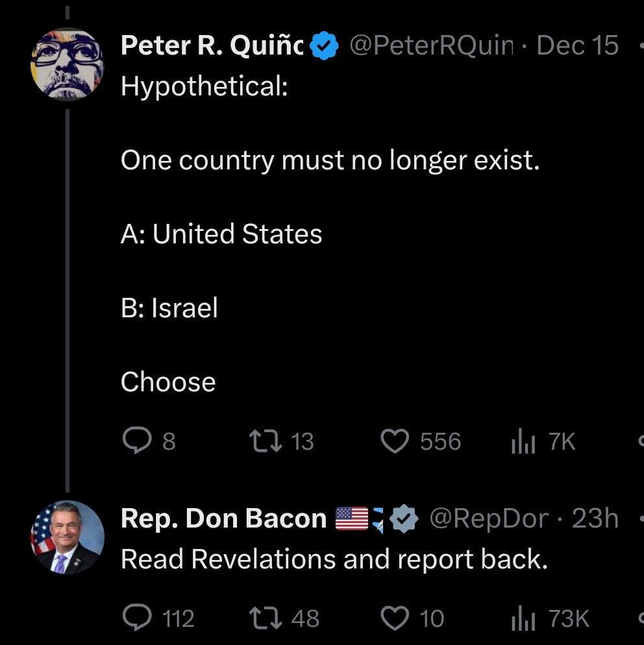Image resolution: width=644 pixels, height=645 pixels.
Task: View analytics icon showing 7K views
Action: (523, 441)
